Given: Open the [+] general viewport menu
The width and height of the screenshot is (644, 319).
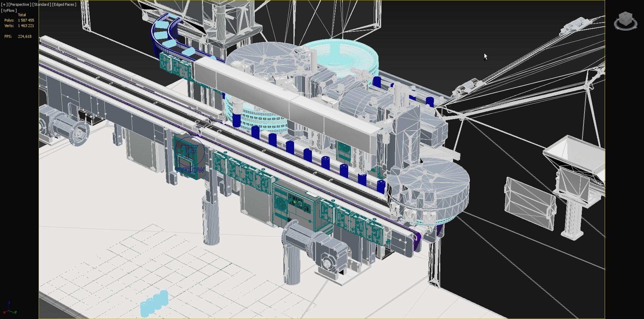Looking at the screenshot, I should coord(4,4).
